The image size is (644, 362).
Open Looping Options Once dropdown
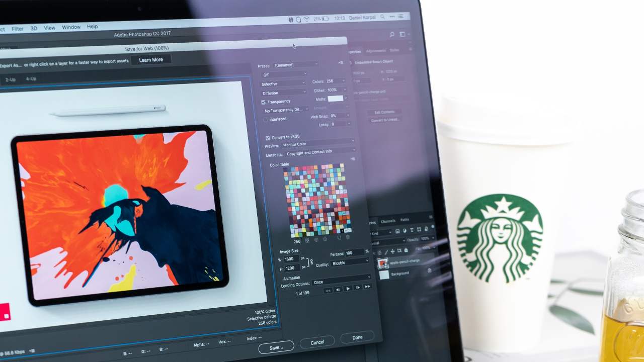point(341,280)
